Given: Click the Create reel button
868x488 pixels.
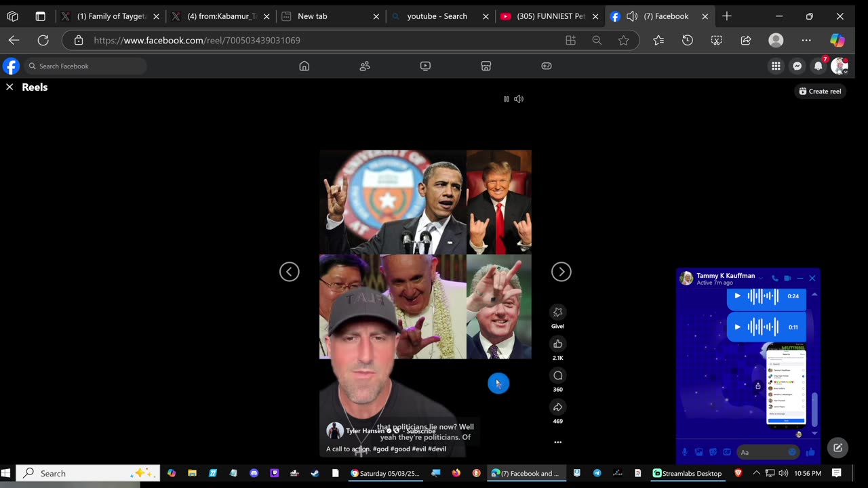Looking at the screenshot, I should coord(820,91).
